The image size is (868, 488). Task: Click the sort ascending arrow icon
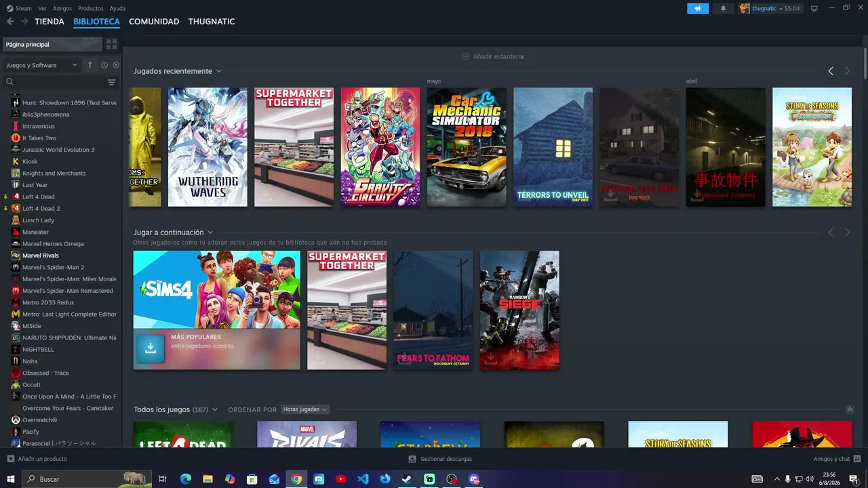click(90, 65)
